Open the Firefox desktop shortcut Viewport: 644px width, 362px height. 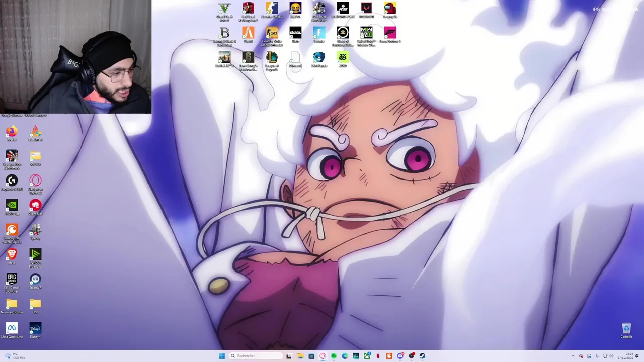pyautogui.click(x=12, y=134)
